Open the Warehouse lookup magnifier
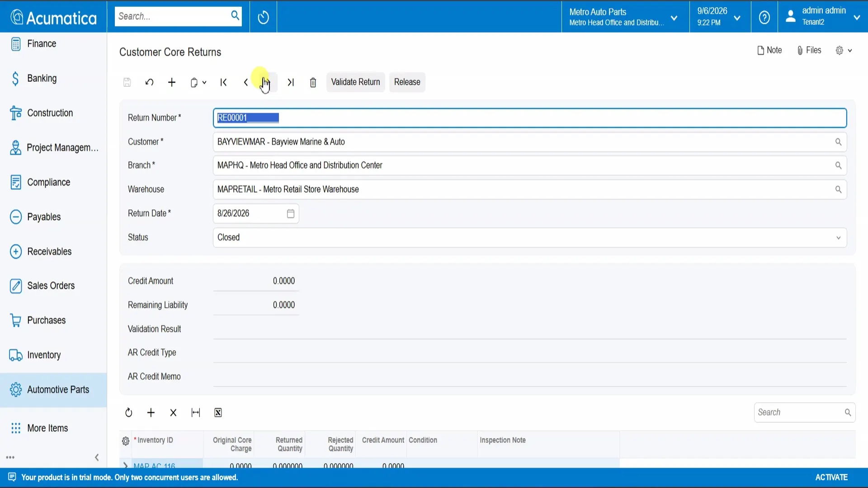This screenshot has height=488, width=868. [x=838, y=189]
